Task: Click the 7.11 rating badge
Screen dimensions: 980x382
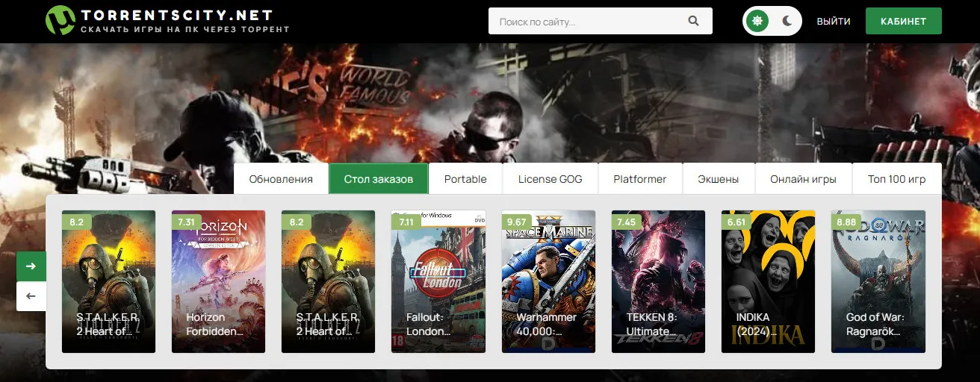Action: click(x=406, y=222)
